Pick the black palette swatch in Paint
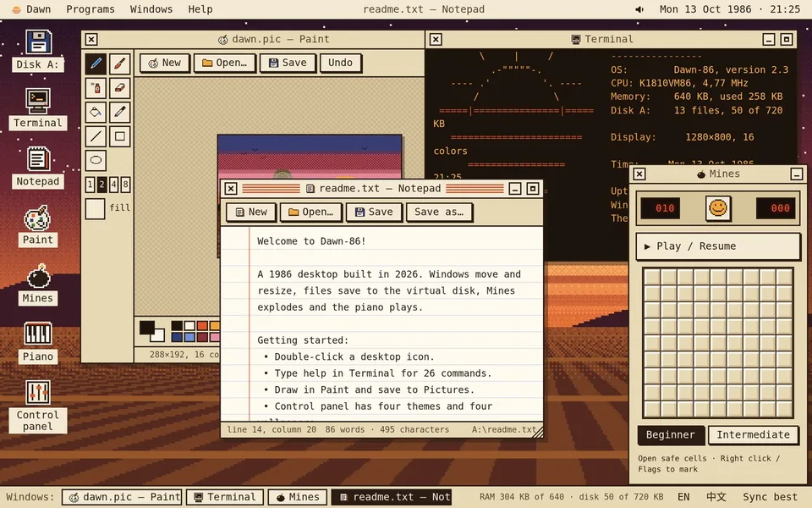812x508 pixels. (x=177, y=325)
